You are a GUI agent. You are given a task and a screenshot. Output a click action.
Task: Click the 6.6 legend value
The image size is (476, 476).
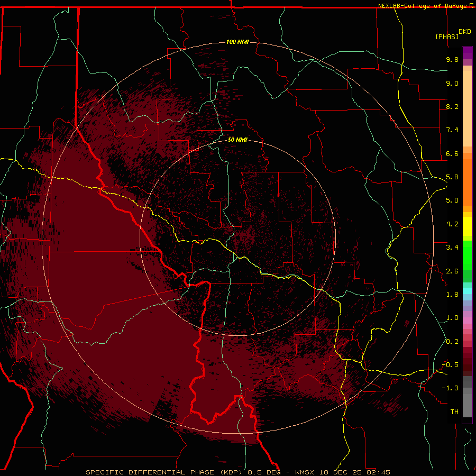[452, 153]
